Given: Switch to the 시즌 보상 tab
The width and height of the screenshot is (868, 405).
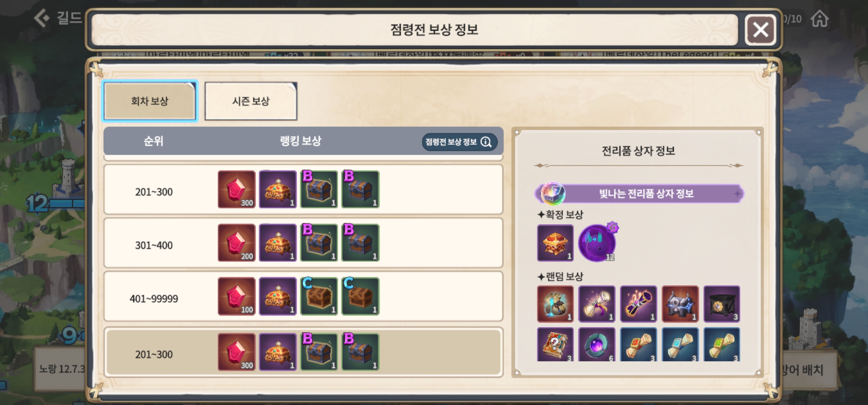Looking at the screenshot, I should pyautogui.click(x=251, y=101).
